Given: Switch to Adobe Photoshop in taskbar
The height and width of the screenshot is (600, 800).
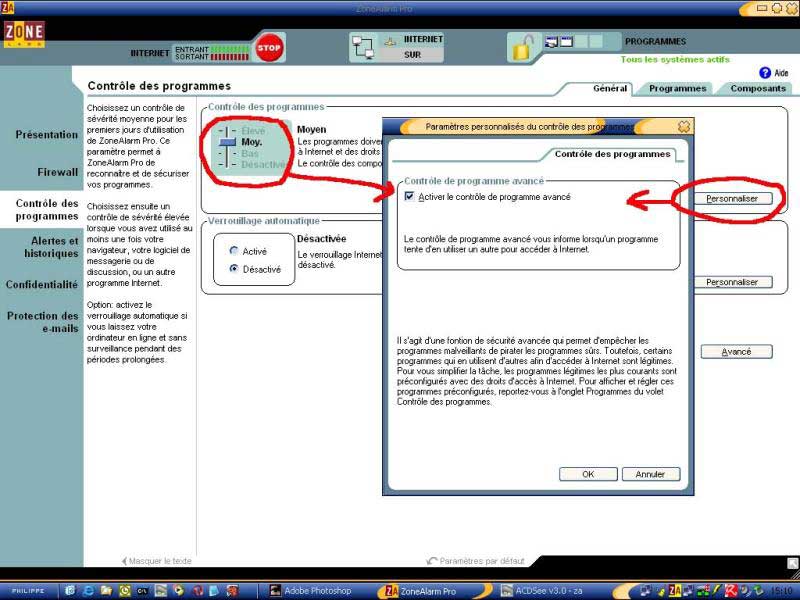Looking at the screenshot, I should 317,591.
